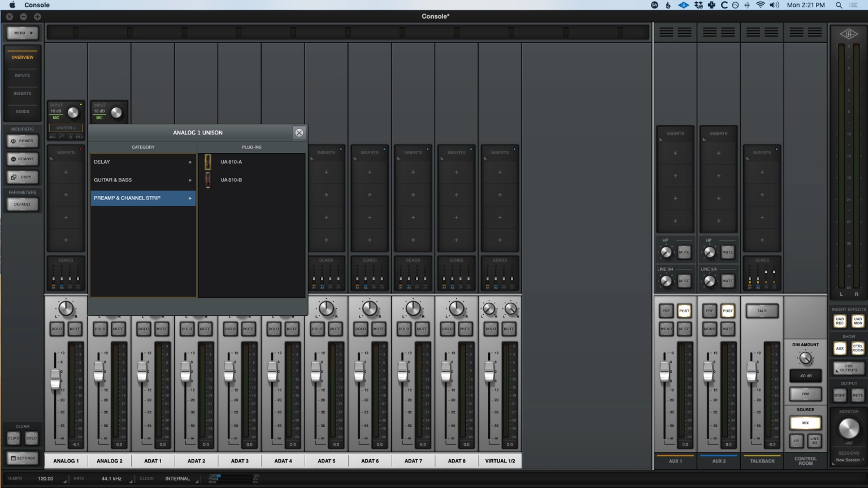The image size is (868, 488).
Task: Open Spotlight search in menu bar
Action: pyautogui.click(x=839, y=5)
